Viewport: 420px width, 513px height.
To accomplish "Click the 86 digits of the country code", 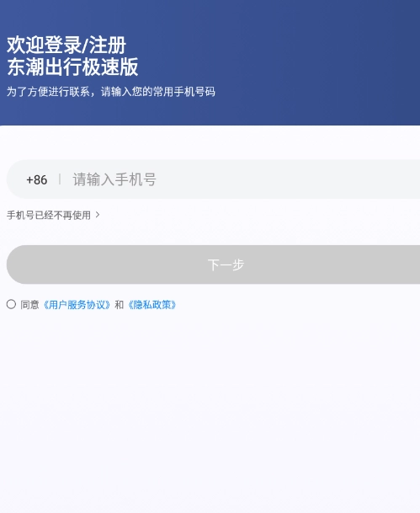I will point(40,179).
